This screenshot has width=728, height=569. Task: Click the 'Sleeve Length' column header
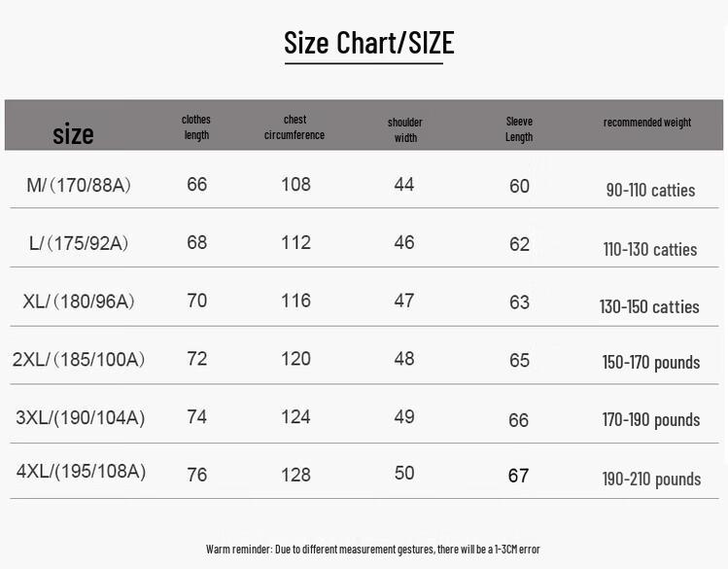[x=519, y=129]
